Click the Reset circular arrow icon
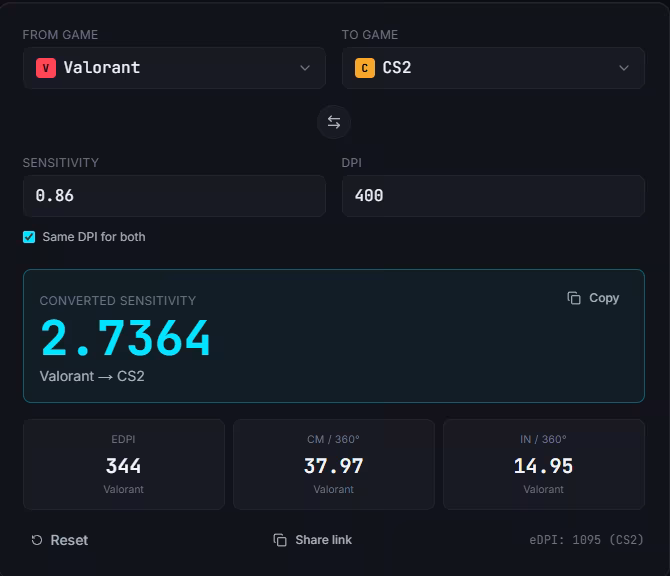670x576 pixels. [x=37, y=540]
